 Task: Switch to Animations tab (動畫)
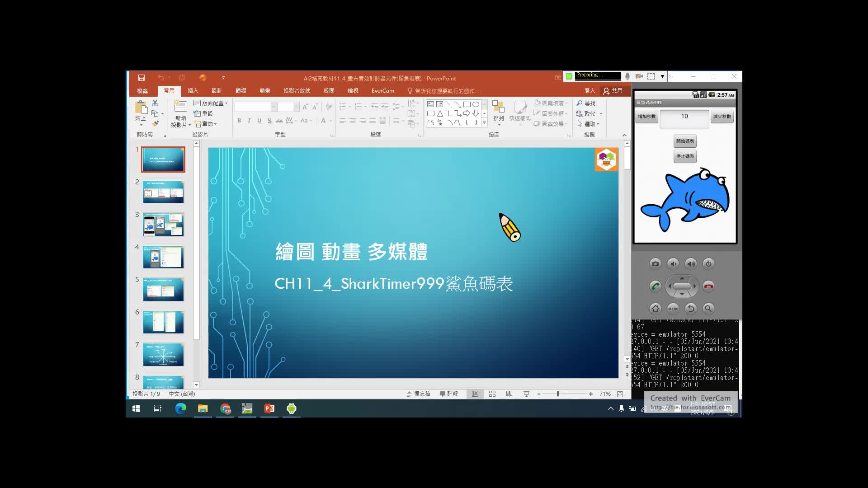tap(265, 91)
